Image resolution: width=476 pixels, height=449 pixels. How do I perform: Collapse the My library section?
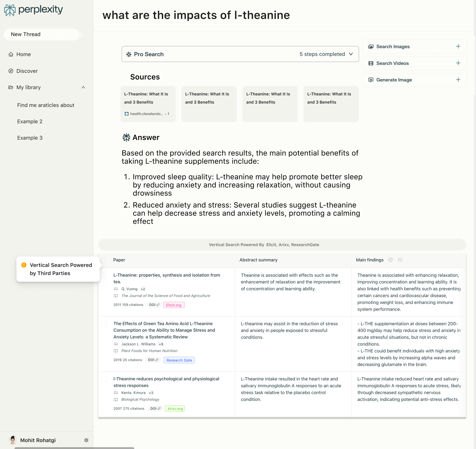click(83, 87)
